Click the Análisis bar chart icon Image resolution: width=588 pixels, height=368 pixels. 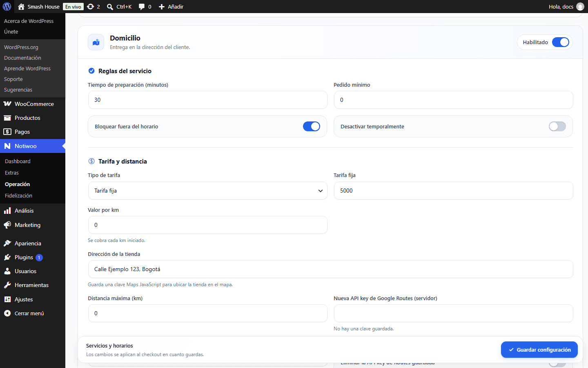(7, 211)
